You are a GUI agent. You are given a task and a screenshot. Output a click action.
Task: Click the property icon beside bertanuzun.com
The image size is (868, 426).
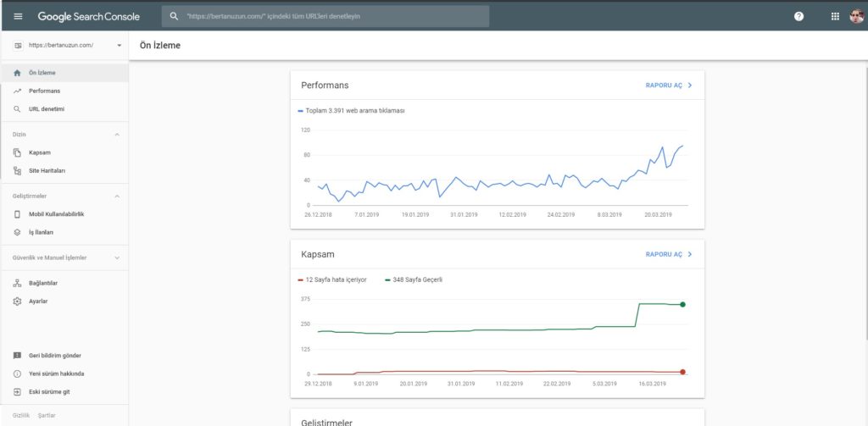(18, 46)
